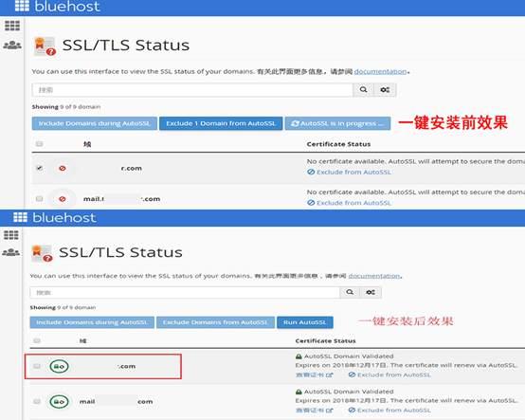This screenshot has height=420, width=525.
Task: Open the grid apps icon in upper sidebar
Action: [12, 26]
